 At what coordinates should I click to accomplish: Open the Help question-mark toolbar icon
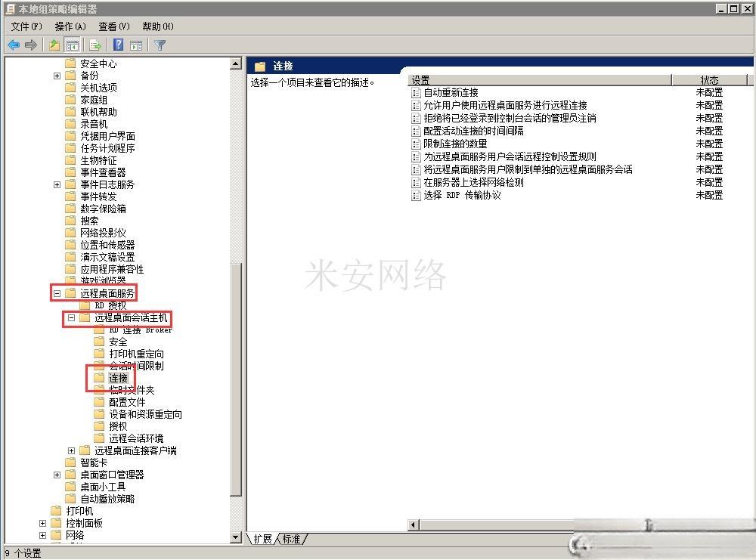[x=118, y=45]
